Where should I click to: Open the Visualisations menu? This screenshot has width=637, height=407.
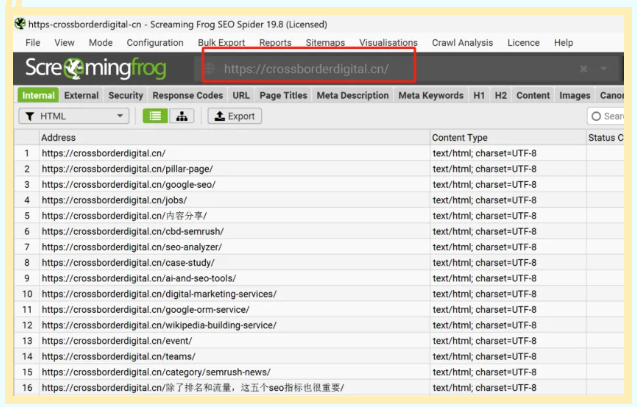click(388, 43)
